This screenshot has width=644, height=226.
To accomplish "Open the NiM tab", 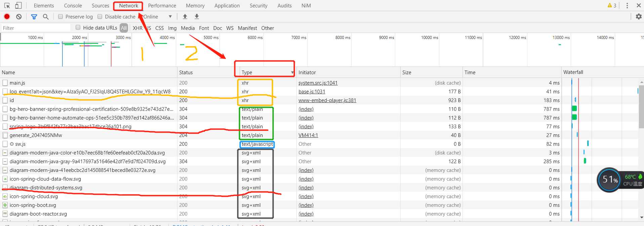I will pyautogui.click(x=306, y=5).
